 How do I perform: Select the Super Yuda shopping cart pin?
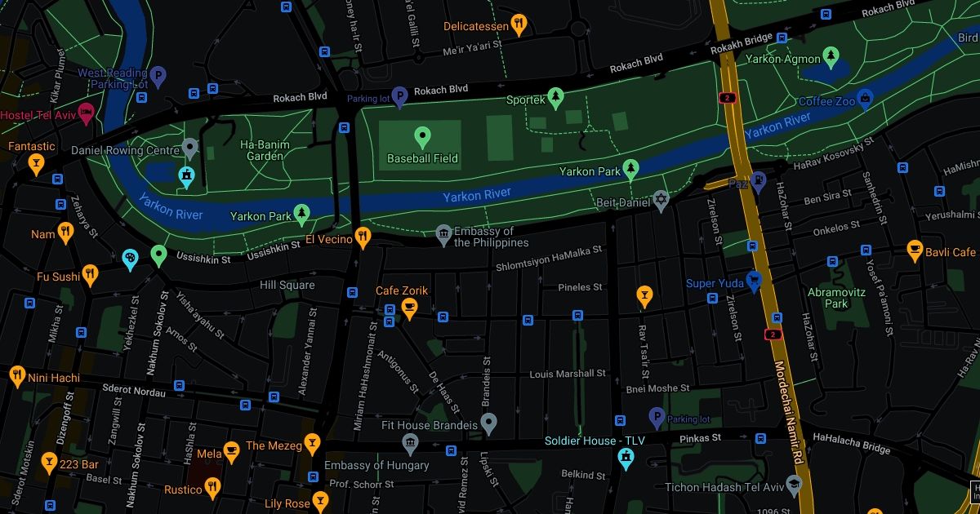(x=754, y=282)
